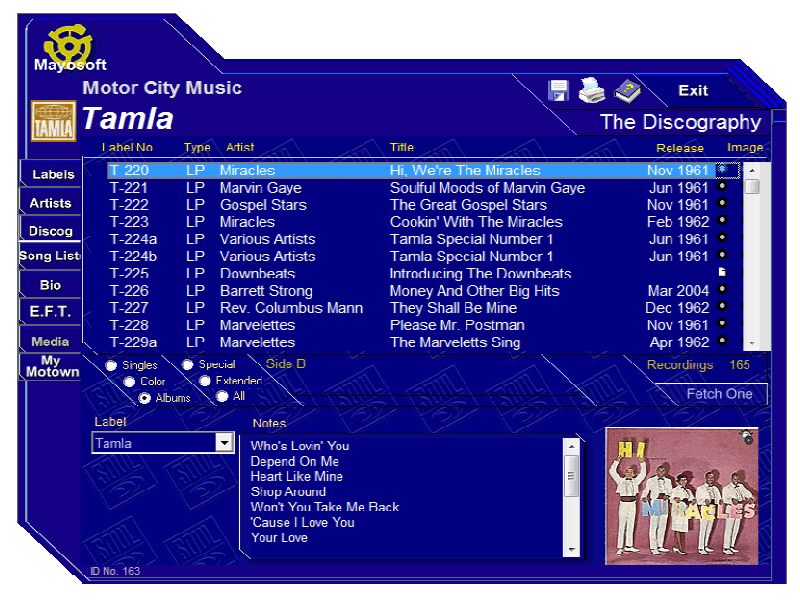Select the Singles radio button

point(111,365)
